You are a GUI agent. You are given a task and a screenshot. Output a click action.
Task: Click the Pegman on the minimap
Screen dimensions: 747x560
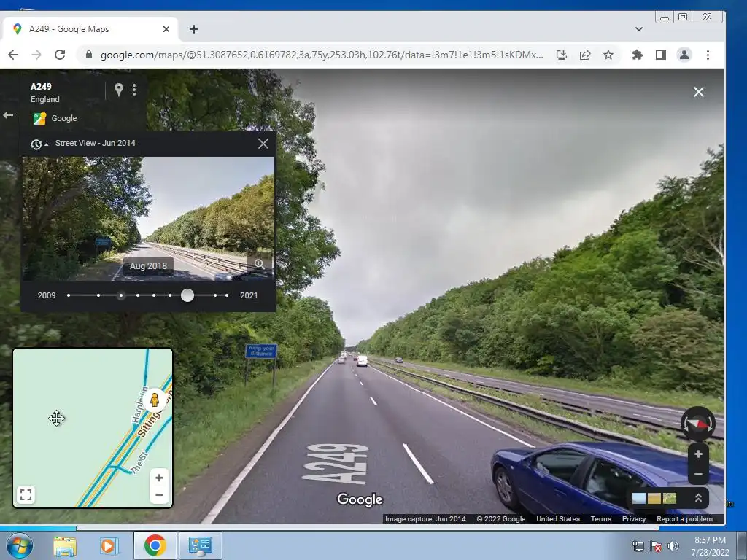point(155,400)
